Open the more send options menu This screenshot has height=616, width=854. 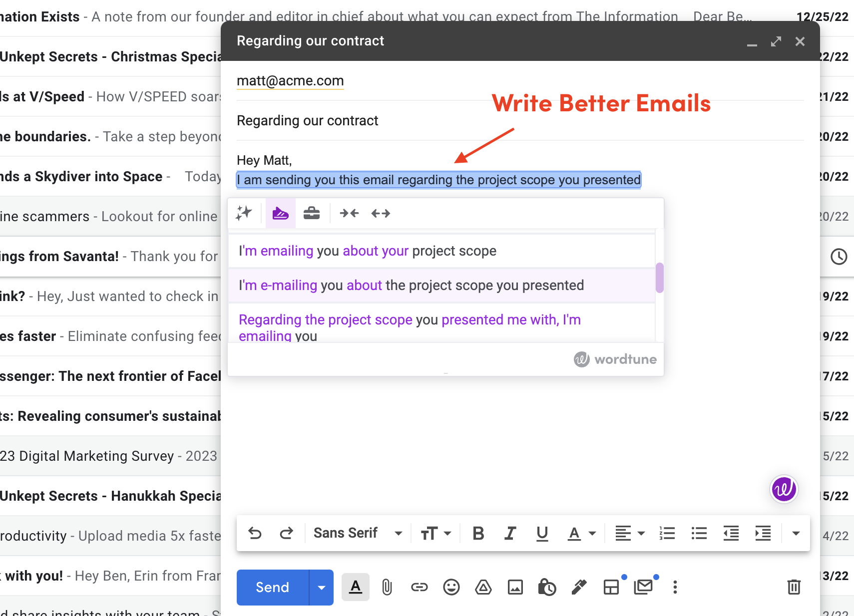[x=675, y=588]
